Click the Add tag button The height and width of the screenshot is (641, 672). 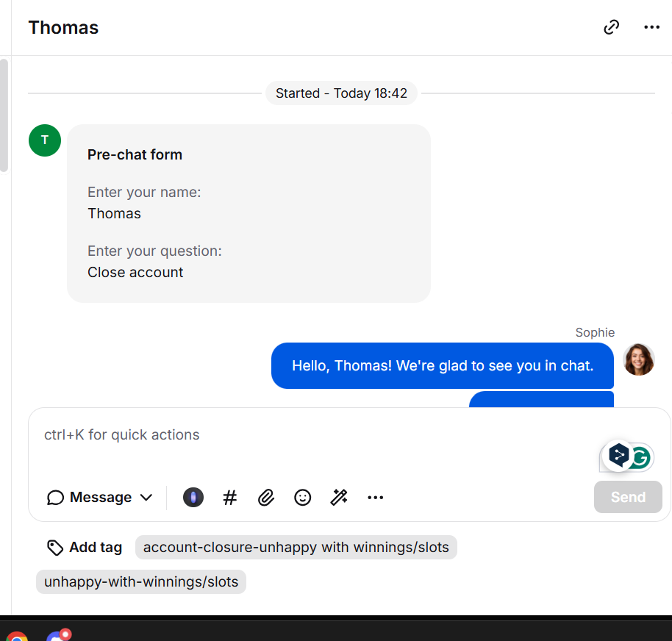point(85,548)
